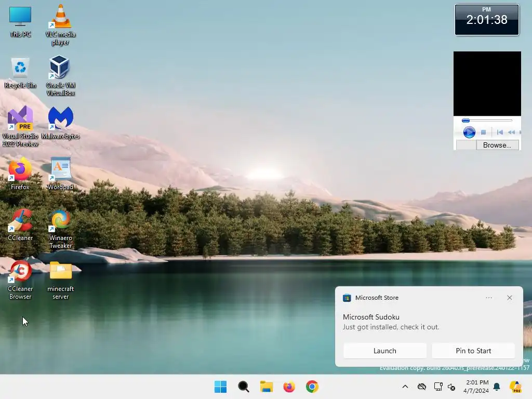Select the Winaero Tweaker shortcut

60,229
